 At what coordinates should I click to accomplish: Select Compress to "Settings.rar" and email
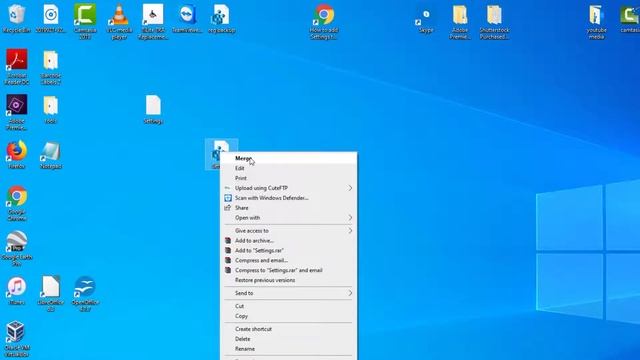point(288,270)
